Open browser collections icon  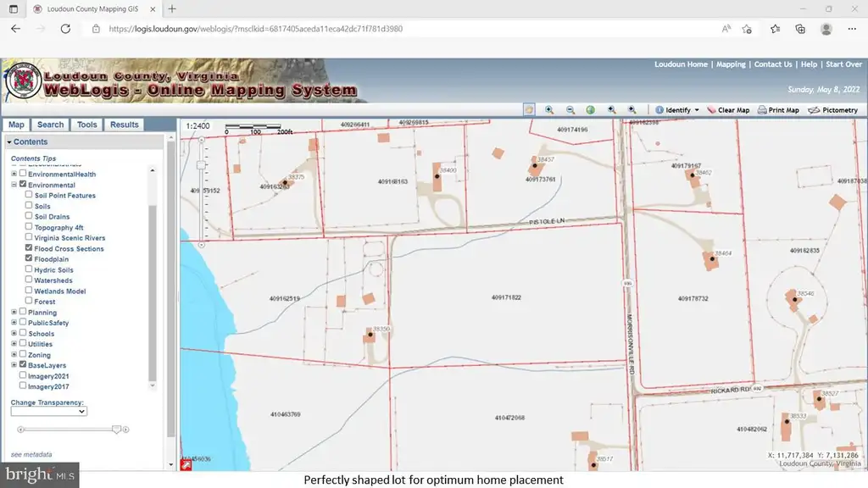(800, 29)
